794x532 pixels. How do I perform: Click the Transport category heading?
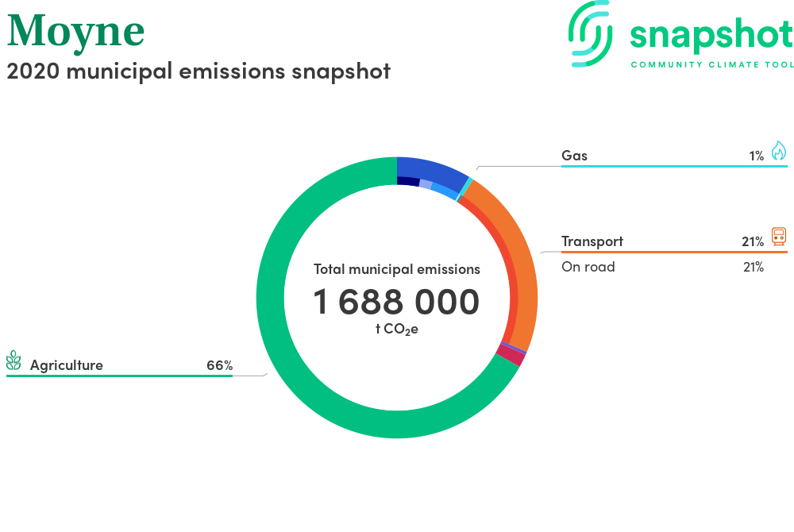tap(592, 241)
